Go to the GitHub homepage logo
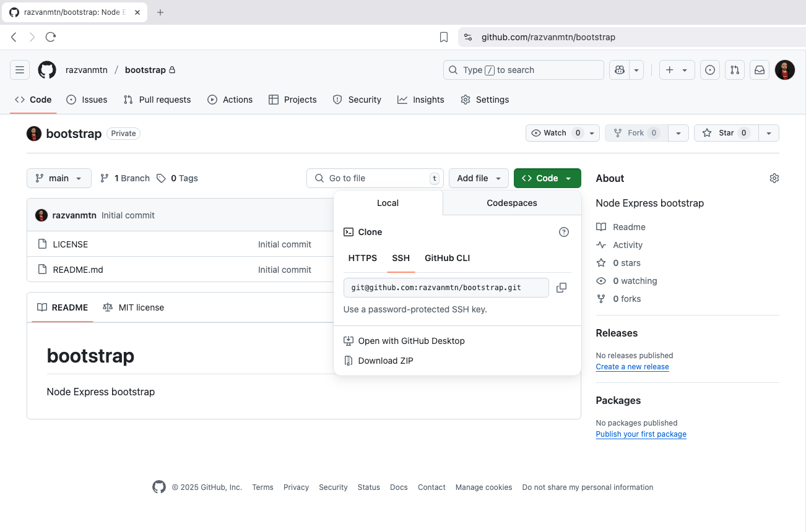Screen dimensions: 806x532 click(x=47, y=70)
